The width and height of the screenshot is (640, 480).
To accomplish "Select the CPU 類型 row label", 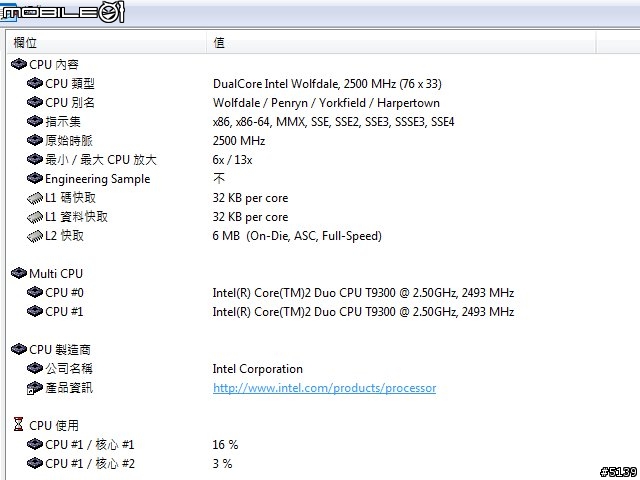I will point(70,84).
